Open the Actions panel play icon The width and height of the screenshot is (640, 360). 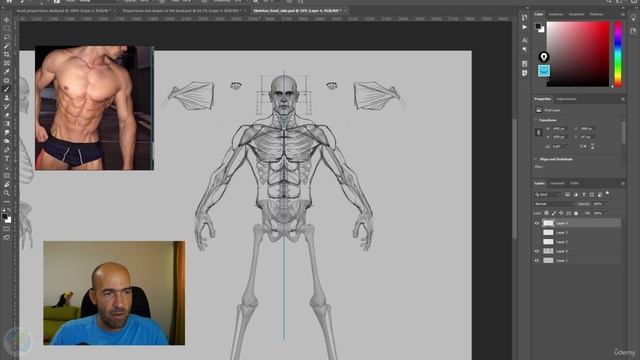[x=524, y=27]
